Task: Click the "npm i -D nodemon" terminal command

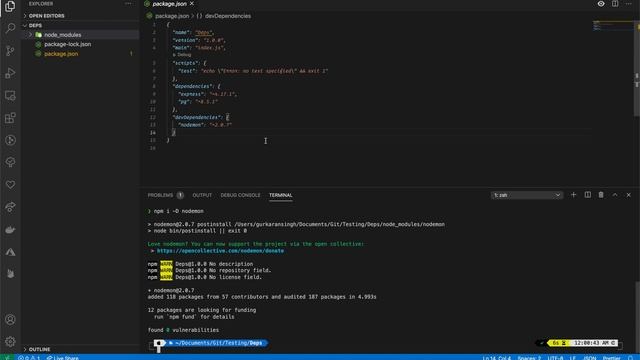Action: tap(179, 211)
